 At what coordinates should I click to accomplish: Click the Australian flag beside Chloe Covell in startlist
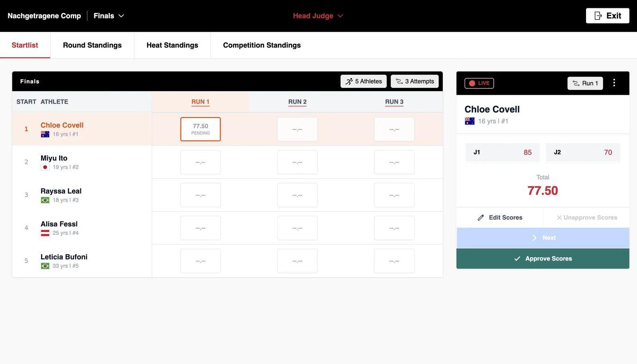click(x=45, y=134)
